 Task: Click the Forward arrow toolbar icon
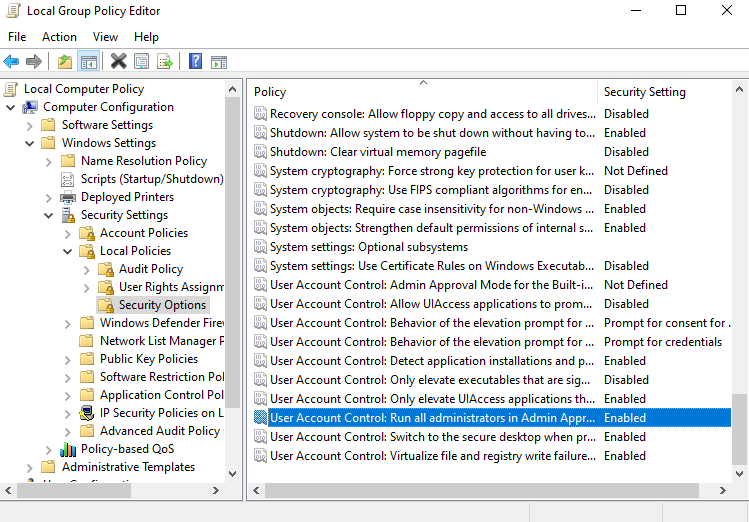pyautogui.click(x=33, y=62)
